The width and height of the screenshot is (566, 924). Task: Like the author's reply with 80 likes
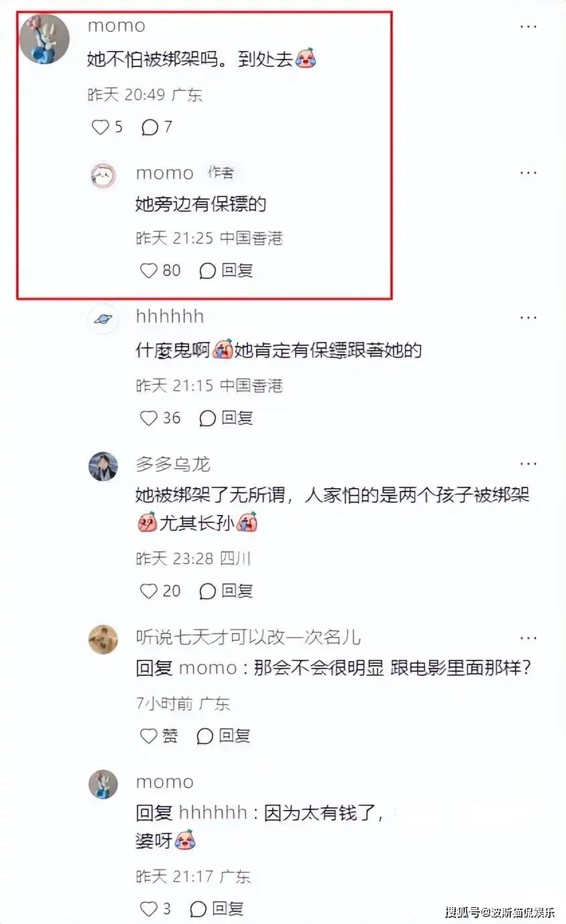click(148, 270)
